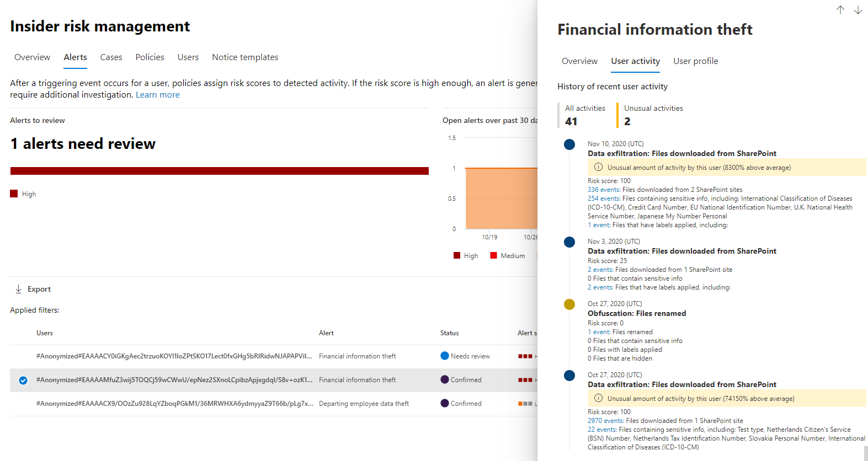Click the yellow Obfuscation timeline dot
868x461 pixels.
click(569, 304)
